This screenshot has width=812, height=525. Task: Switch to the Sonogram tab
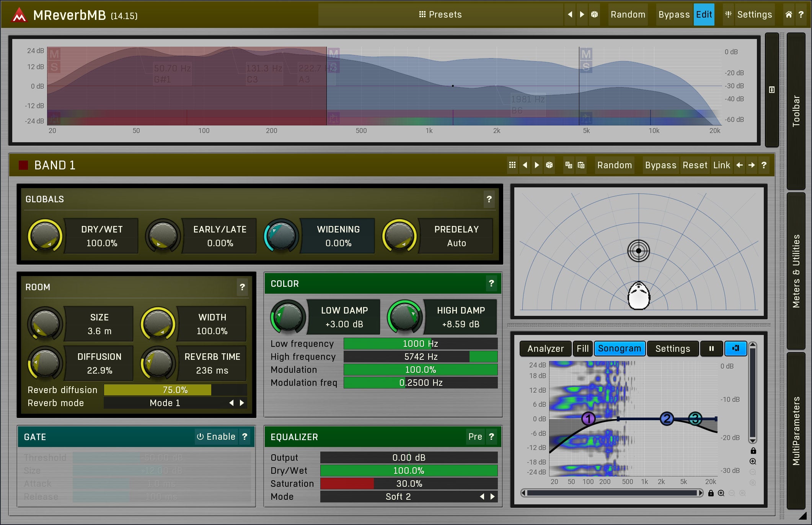tap(619, 349)
